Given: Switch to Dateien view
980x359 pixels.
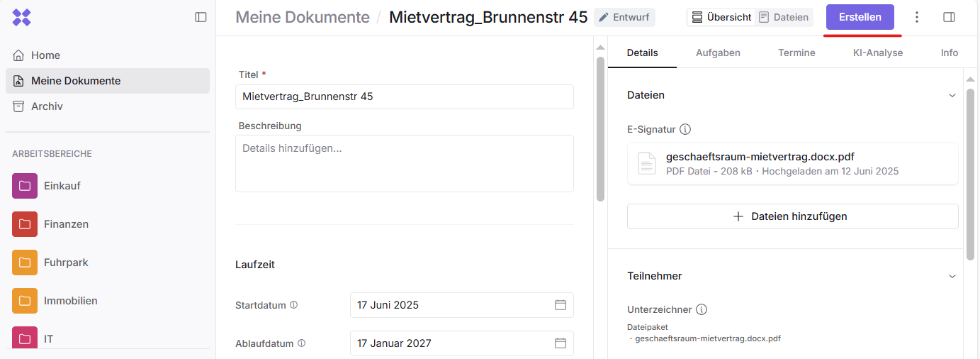Looking at the screenshot, I should [784, 17].
